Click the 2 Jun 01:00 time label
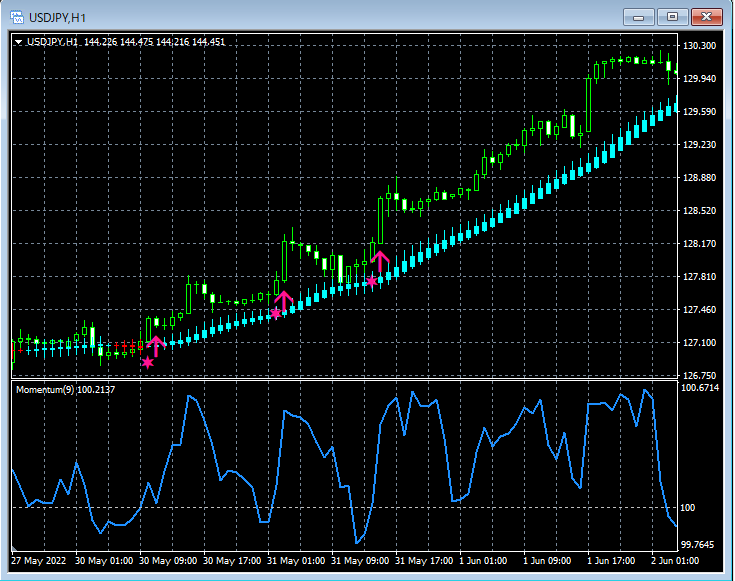 (675, 561)
